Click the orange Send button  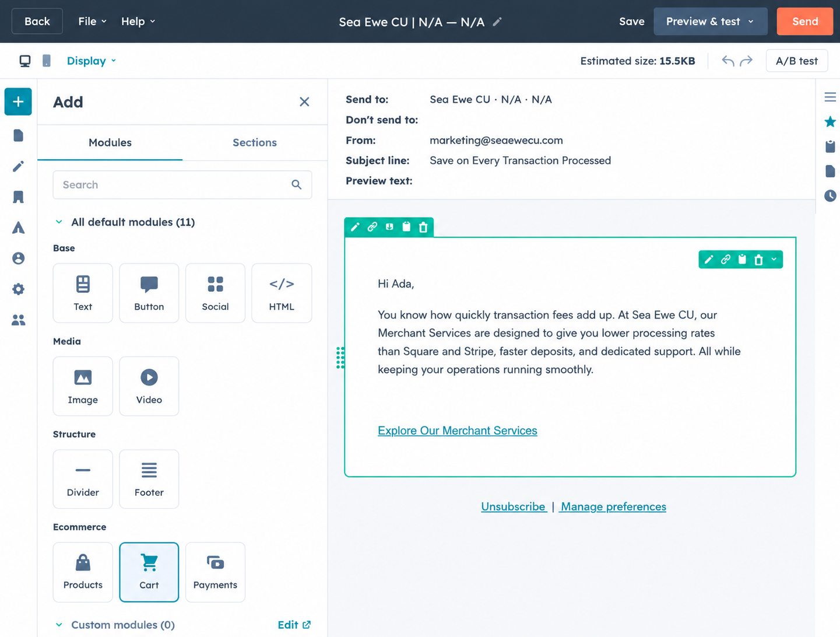pyautogui.click(x=804, y=22)
